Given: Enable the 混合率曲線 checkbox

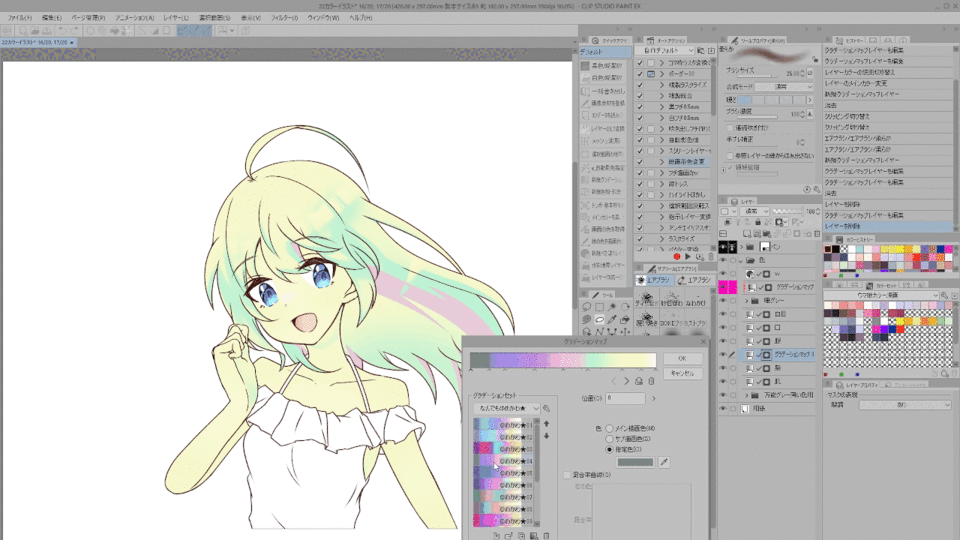Looking at the screenshot, I should tap(566, 474).
